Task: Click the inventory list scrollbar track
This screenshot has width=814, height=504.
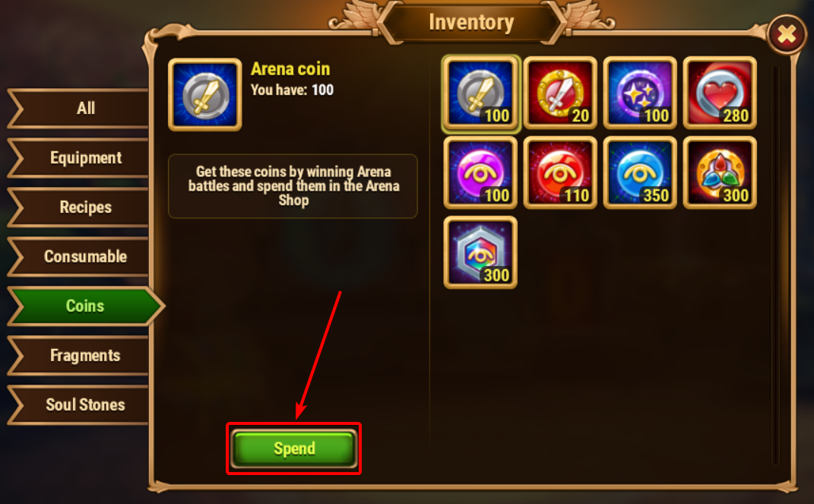Action: coord(775,265)
